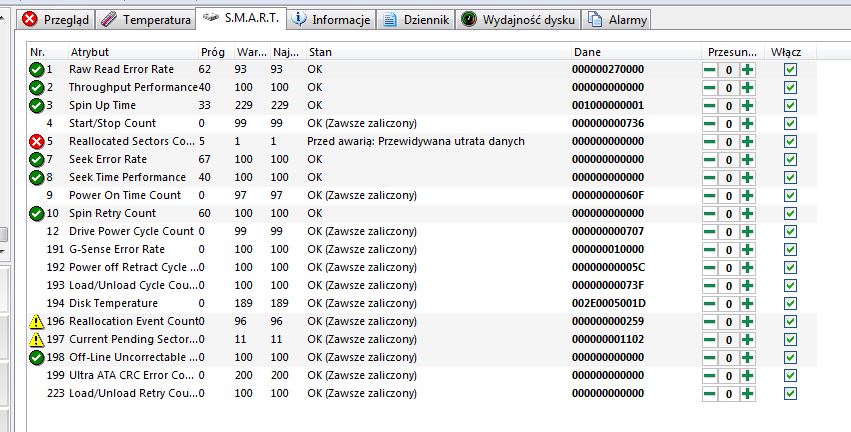Disable Reallocated Sectors Count attribute checkbox
Image resolution: width=851 pixels, height=432 pixels.
pos(790,142)
